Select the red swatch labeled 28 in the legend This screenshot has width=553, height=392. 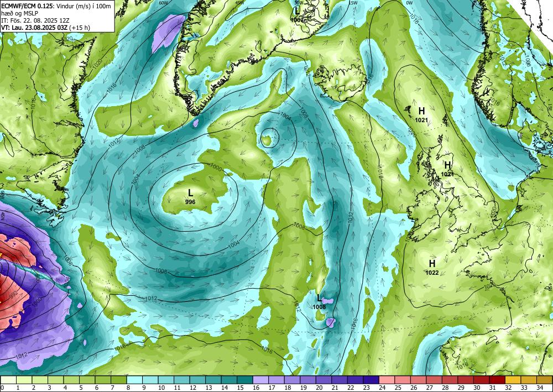[x=450, y=380]
